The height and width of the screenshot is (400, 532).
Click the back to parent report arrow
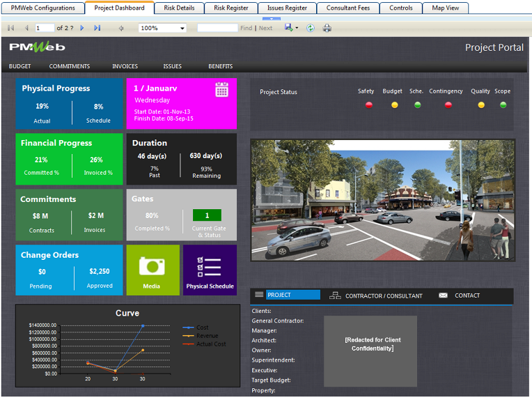[121, 28]
